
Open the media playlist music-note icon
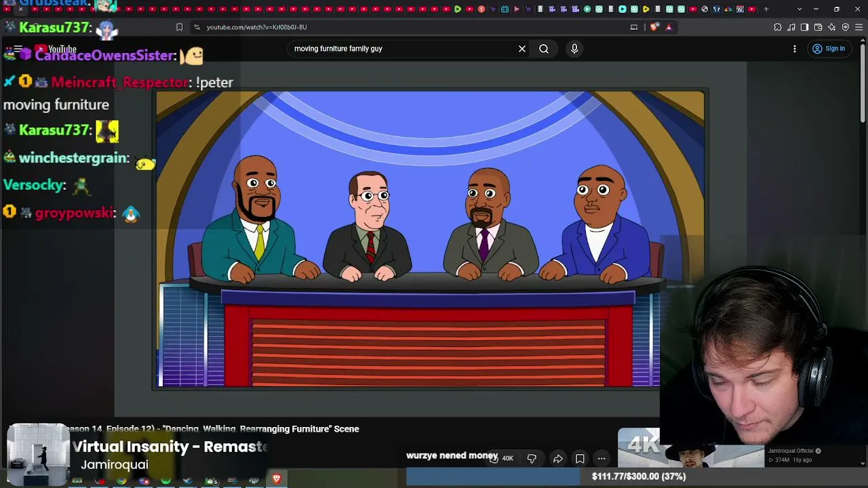[791, 27]
